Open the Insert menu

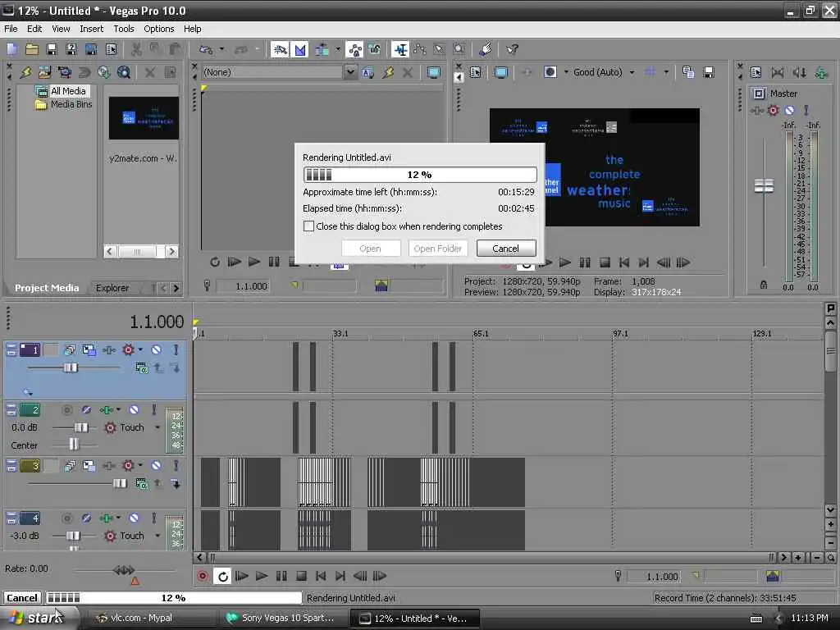pos(92,29)
